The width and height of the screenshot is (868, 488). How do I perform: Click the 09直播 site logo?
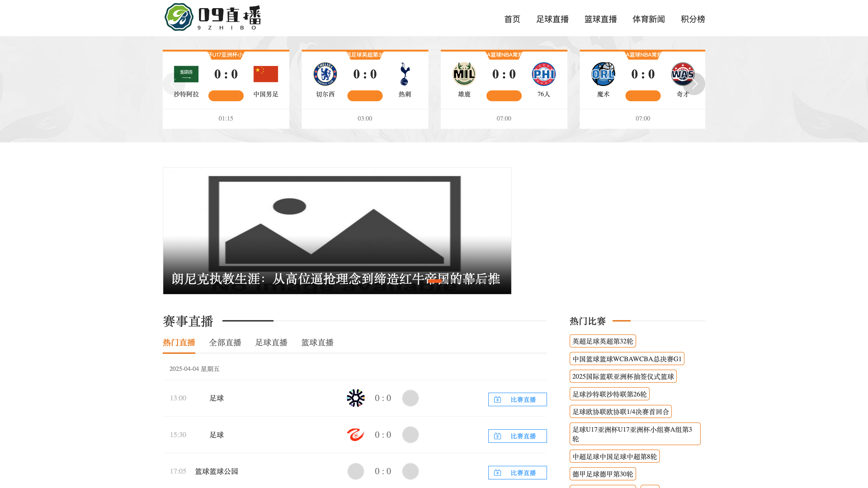click(212, 17)
